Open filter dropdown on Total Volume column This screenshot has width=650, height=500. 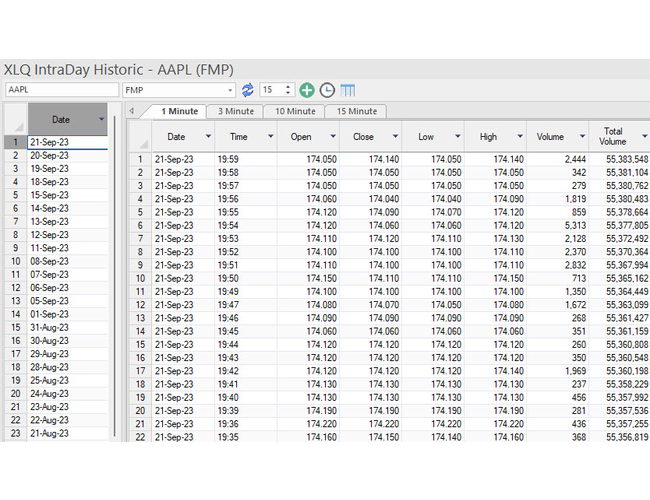click(x=644, y=136)
